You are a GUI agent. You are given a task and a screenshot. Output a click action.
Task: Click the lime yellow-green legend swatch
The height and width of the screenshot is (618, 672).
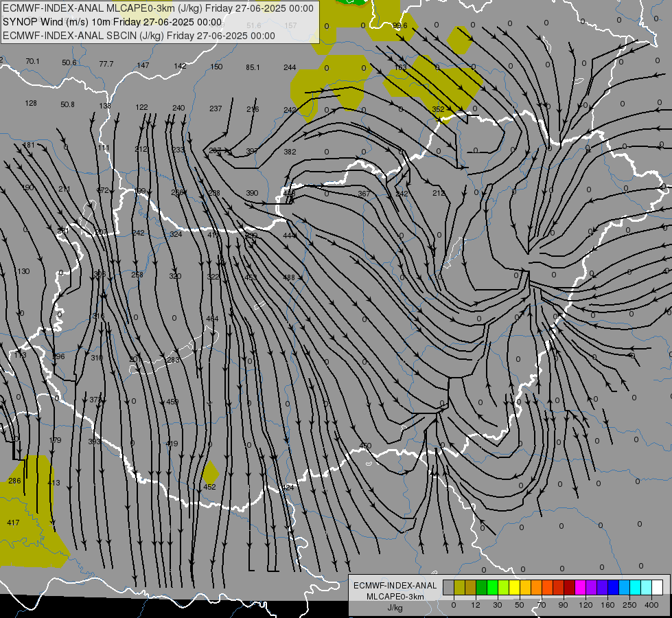504,587
